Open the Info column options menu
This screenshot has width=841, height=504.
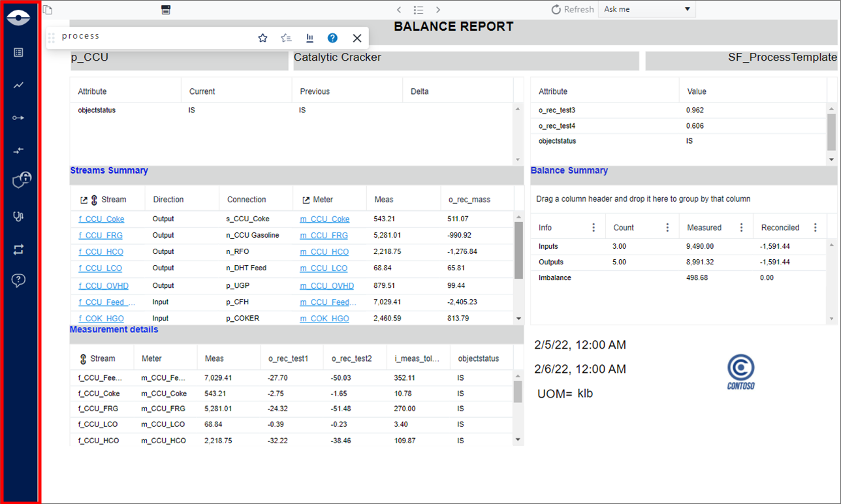click(x=594, y=228)
